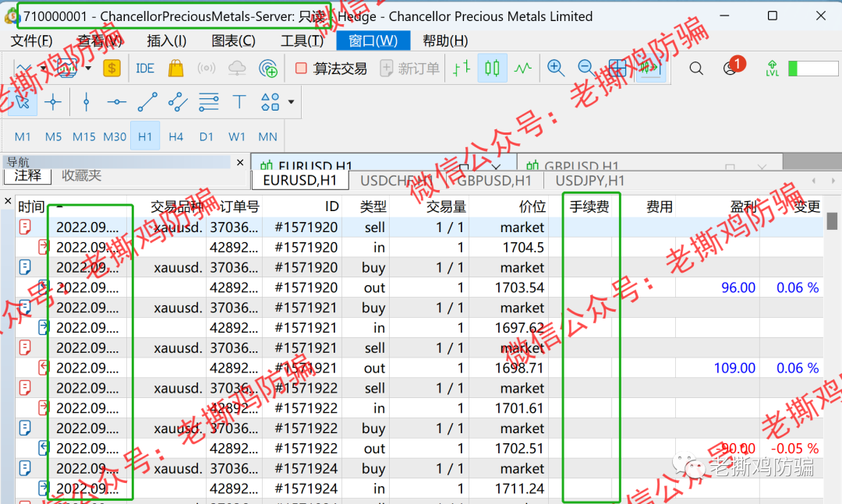Toggle chart auto scroll shift icon
Image resolution: width=842 pixels, height=504 pixels.
650,69
